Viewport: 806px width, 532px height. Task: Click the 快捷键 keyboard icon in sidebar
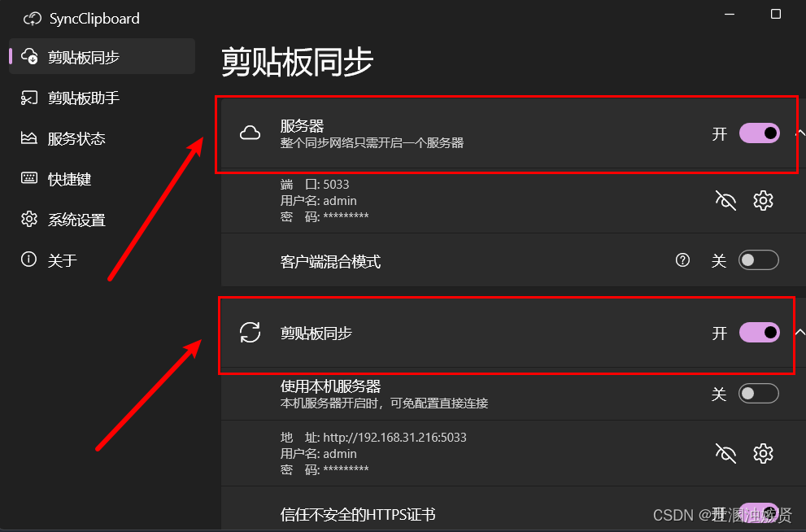(28, 178)
